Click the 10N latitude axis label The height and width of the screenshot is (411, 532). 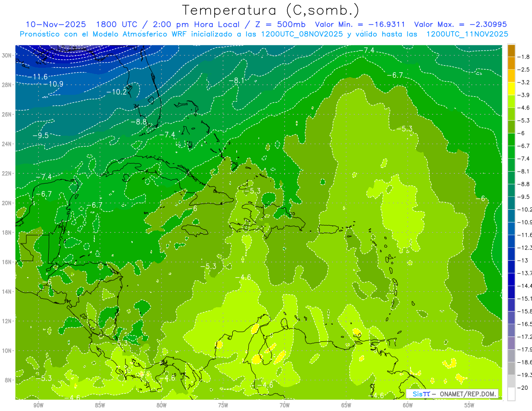[x=6, y=351]
